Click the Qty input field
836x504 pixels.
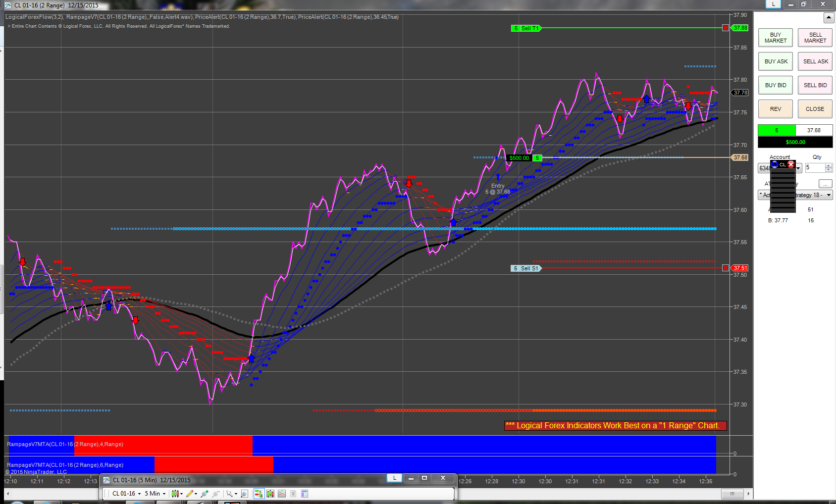tap(815, 168)
